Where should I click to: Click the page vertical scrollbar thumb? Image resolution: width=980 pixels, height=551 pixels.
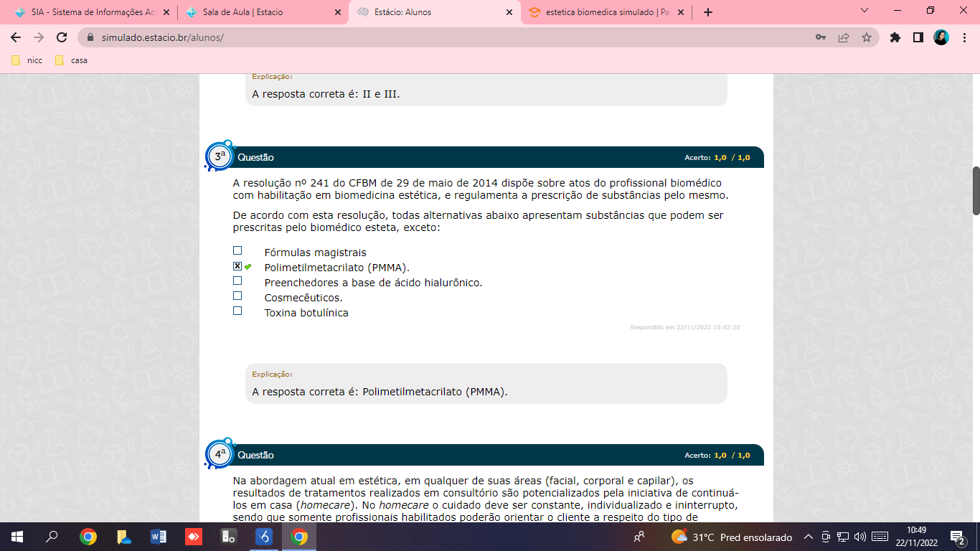coord(976,190)
